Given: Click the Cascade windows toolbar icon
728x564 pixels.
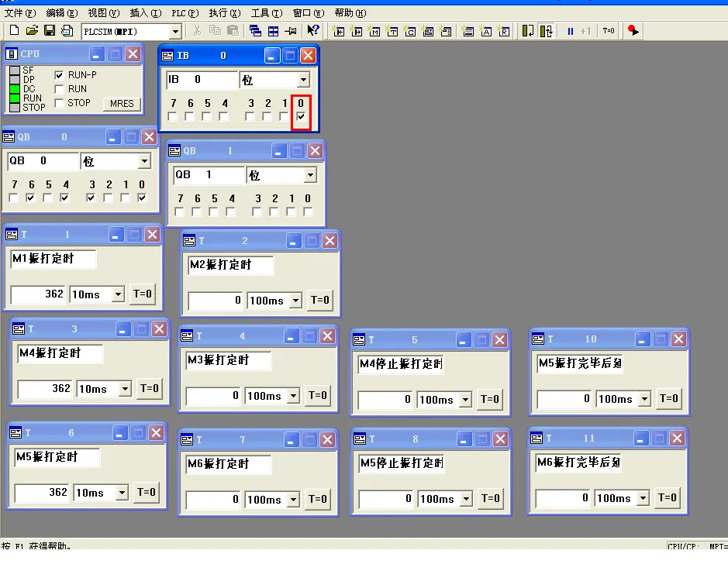Looking at the screenshot, I should coord(255,31).
